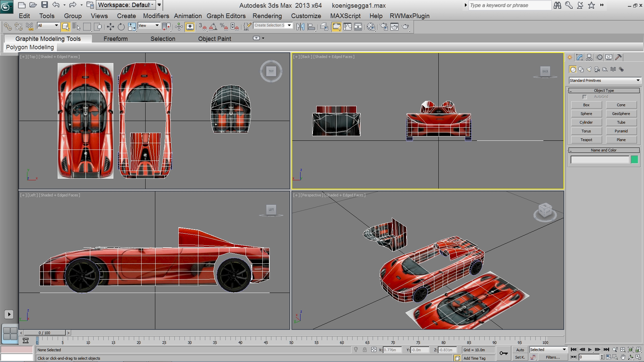Select the Move tool in toolbar

point(110,27)
